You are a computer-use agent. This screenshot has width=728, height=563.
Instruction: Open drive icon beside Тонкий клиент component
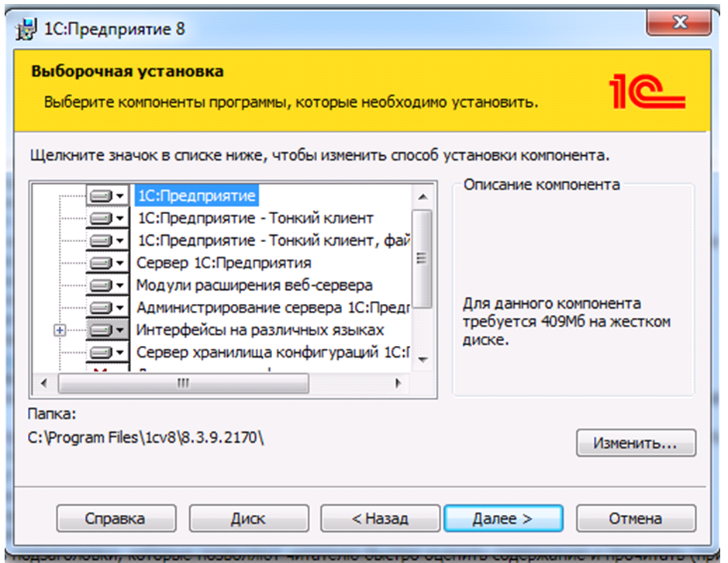pos(107,218)
